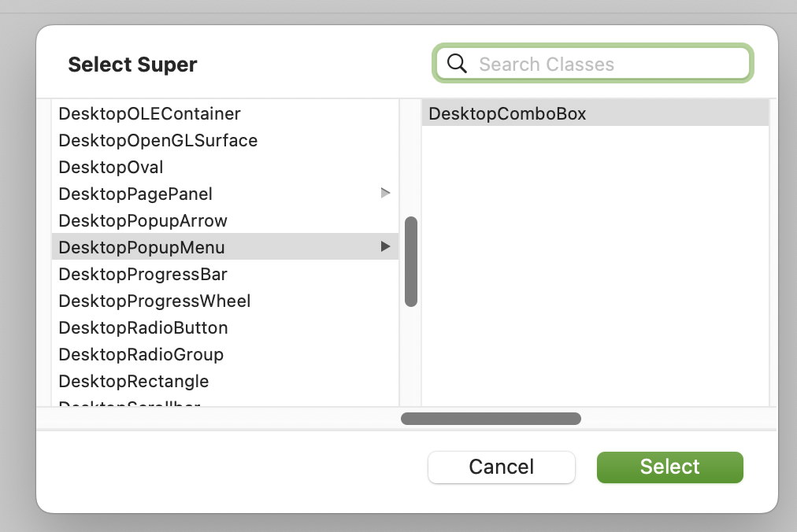Choose DesktopProgressBar as super
The image size is (797, 532).
tap(225, 274)
